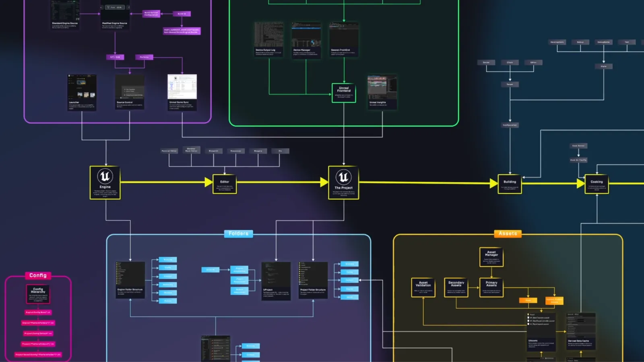Click the Unreal logo on The Project node
The width and height of the screenshot is (644, 362).
343,177
